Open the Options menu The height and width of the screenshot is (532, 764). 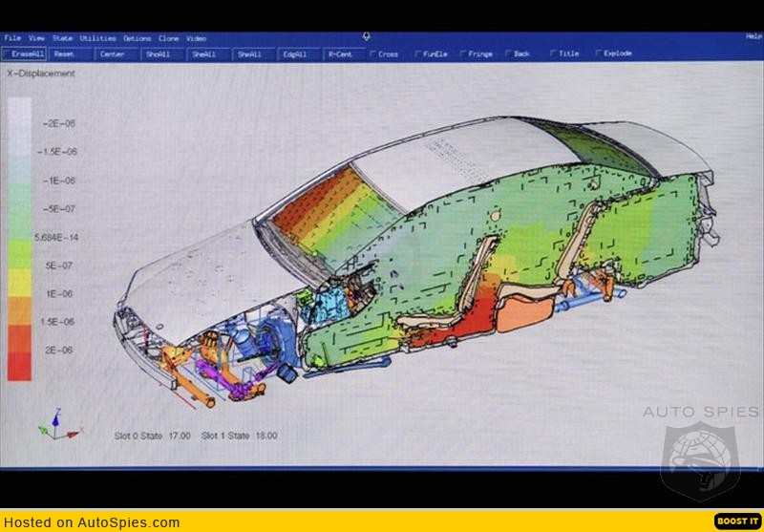(x=137, y=38)
